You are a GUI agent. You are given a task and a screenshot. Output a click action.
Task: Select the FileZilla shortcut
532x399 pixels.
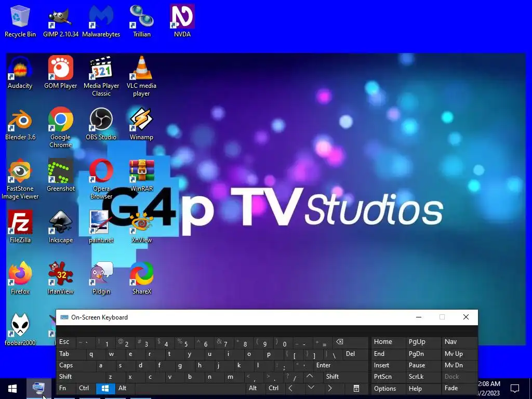[20, 227]
